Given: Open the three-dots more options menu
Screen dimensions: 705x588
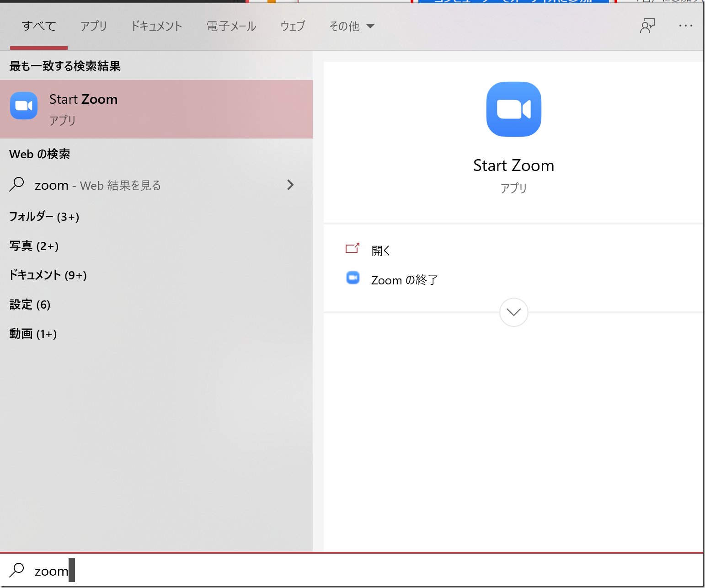Looking at the screenshot, I should (x=685, y=26).
